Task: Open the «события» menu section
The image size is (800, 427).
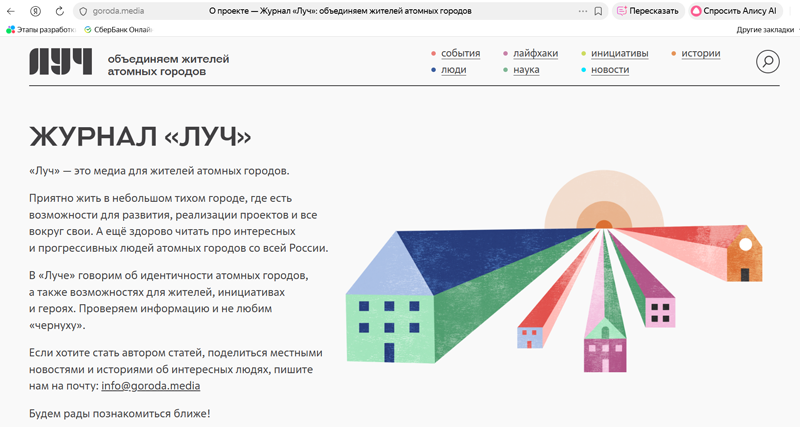Action: pyautogui.click(x=460, y=53)
